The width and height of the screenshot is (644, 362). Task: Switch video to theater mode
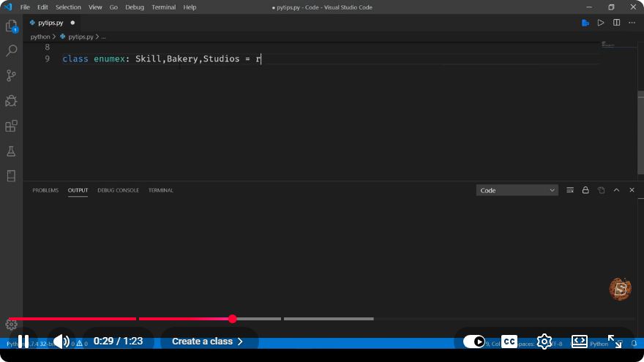pos(579,342)
